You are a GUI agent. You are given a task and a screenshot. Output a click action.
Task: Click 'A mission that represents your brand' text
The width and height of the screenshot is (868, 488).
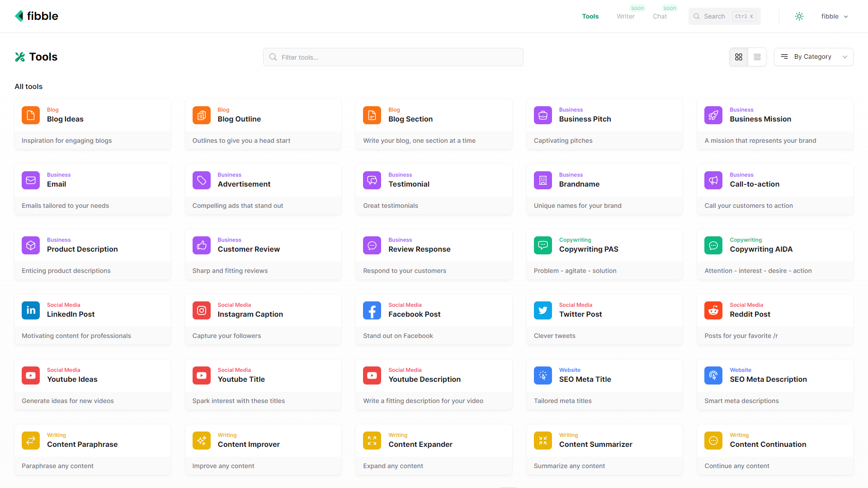760,141
